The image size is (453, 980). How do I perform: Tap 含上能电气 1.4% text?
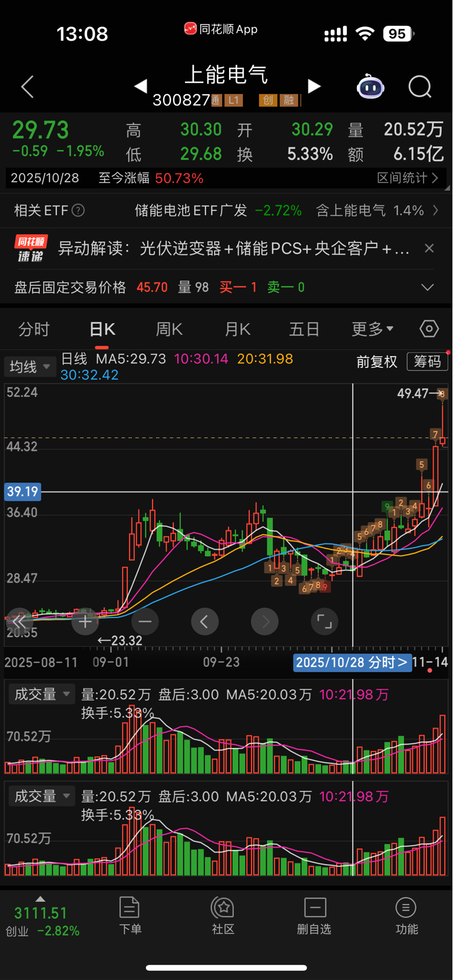click(x=370, y=210)
